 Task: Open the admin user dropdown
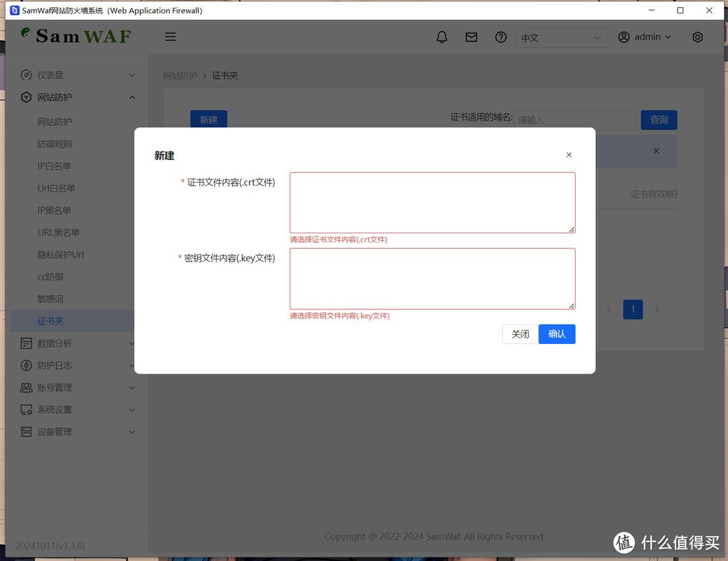click(x=644, y=37)
